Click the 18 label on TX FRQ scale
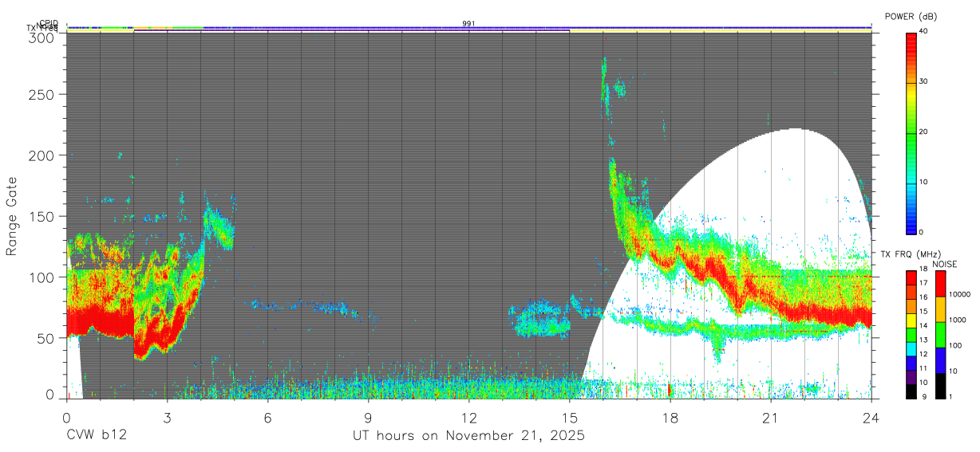Image resolution: width=980 pixels, height=452 pixels. coord(923,269)
